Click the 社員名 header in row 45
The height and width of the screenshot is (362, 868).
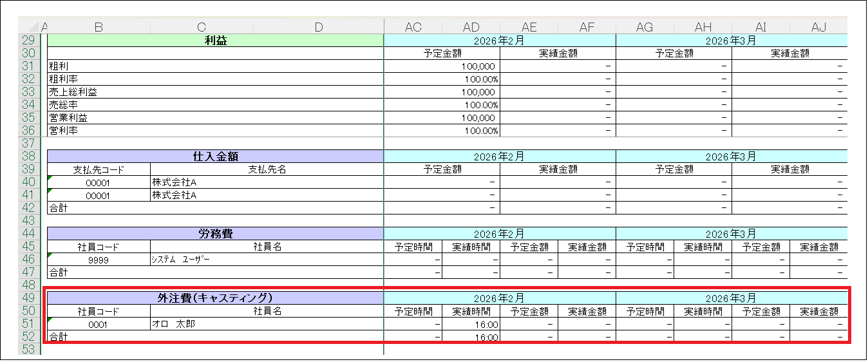[x=267, y=246]
